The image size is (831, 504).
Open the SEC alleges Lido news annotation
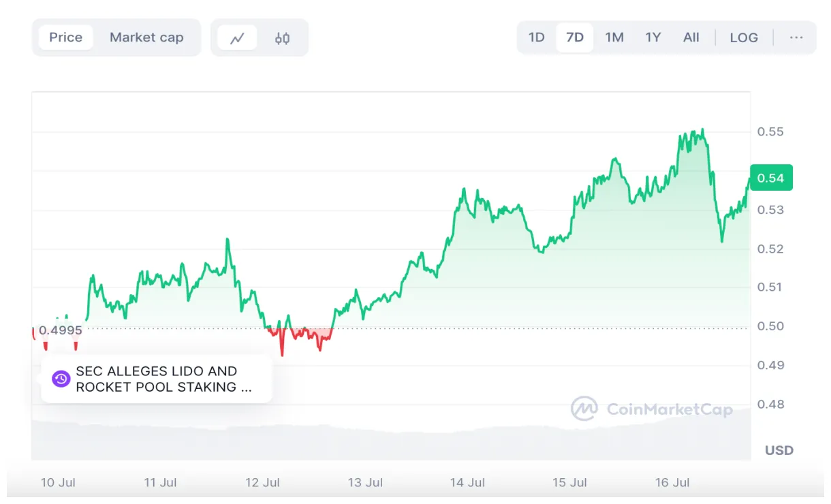pos(157,379)
